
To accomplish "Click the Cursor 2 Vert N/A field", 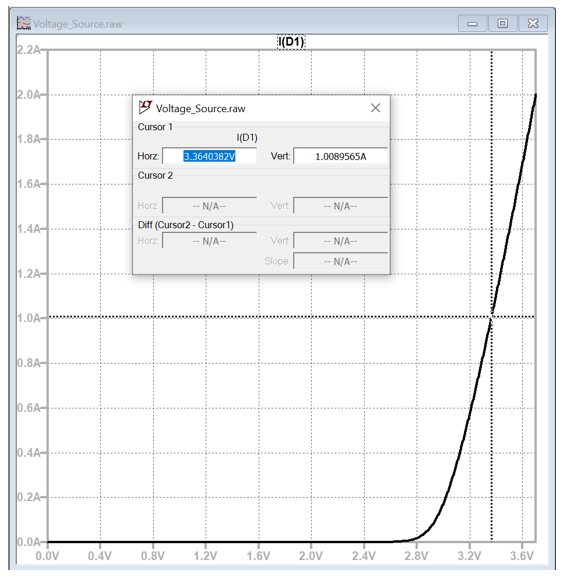I will 340,206.
